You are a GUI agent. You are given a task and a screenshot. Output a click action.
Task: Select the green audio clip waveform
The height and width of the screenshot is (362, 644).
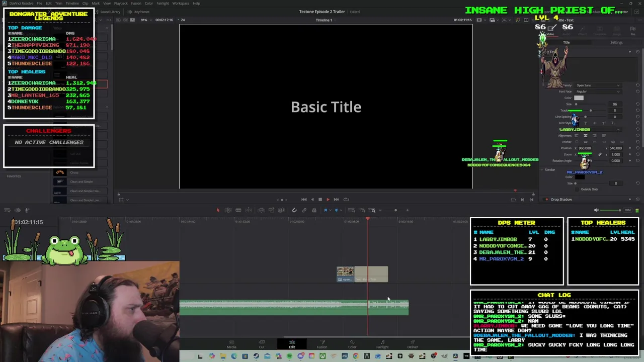click(x=294, y=307)
